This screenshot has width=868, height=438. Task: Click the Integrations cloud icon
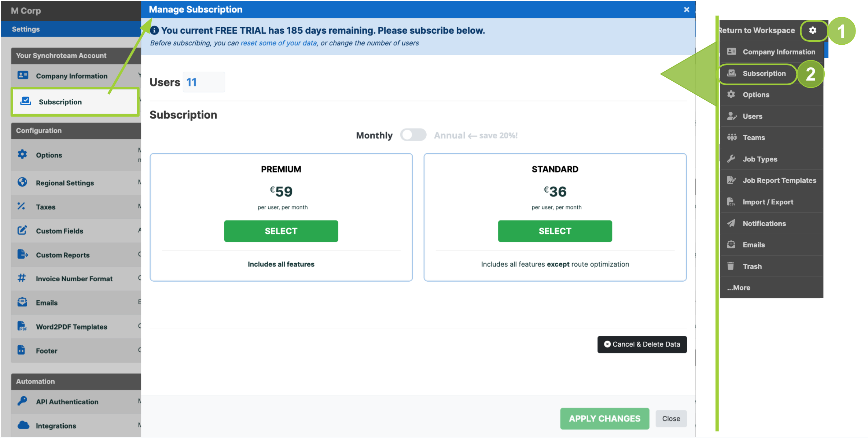click(23, 425)
